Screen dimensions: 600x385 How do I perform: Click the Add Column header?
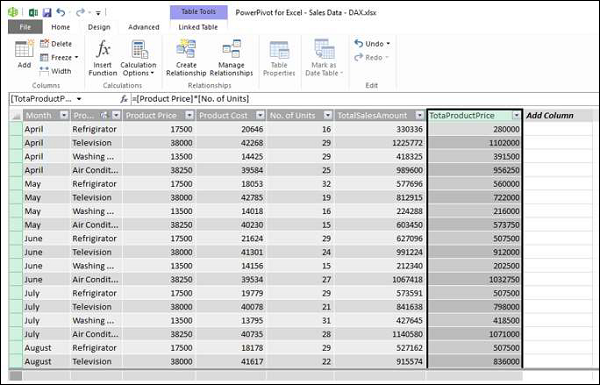click(549, 116)
